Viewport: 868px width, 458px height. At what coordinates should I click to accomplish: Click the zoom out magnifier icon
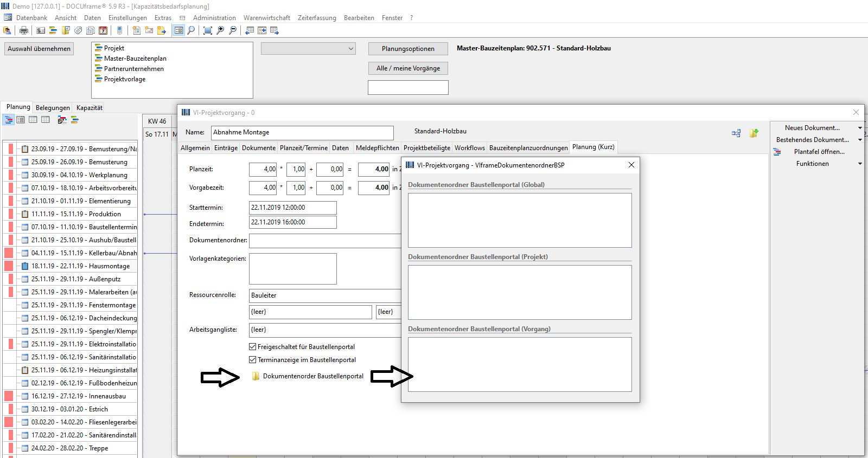pyautogui.click(x=233, y=30)
